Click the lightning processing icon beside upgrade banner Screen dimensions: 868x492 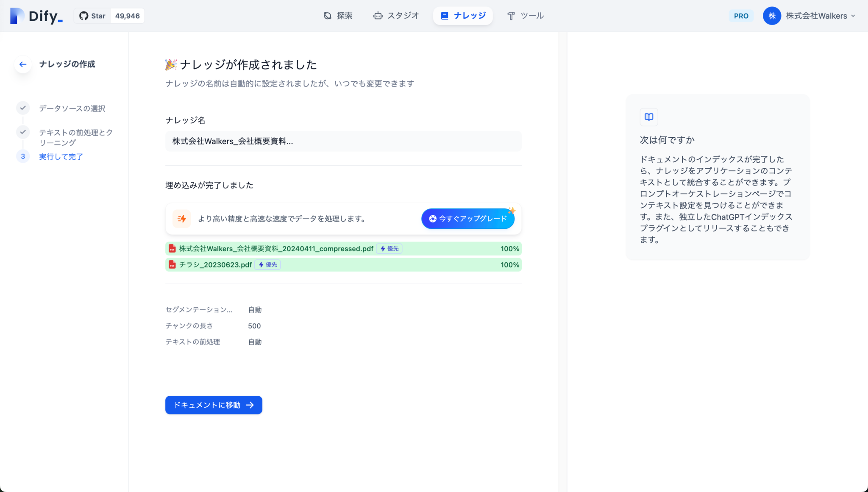point(182,219)
